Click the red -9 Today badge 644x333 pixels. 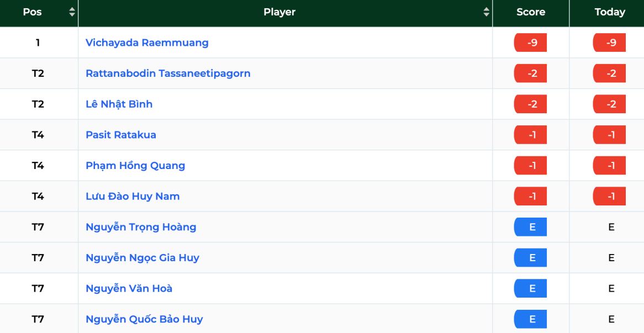pos(609,43)
